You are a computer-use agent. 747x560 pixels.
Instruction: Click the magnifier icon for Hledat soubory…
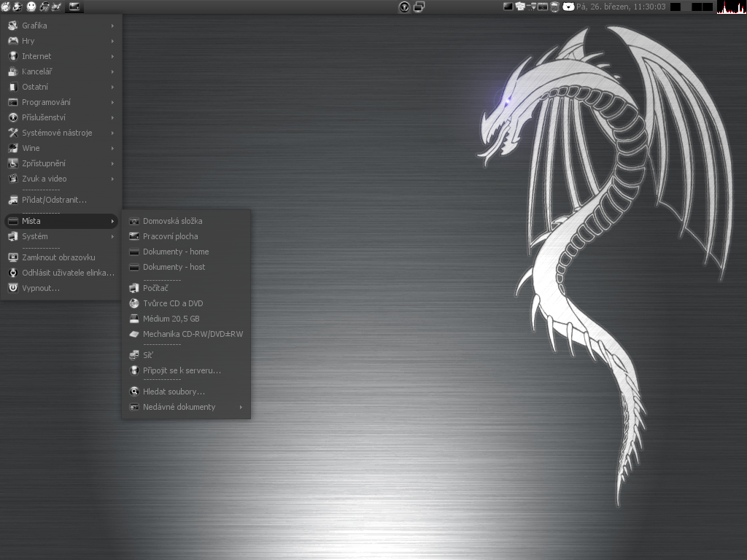(134, 392)
